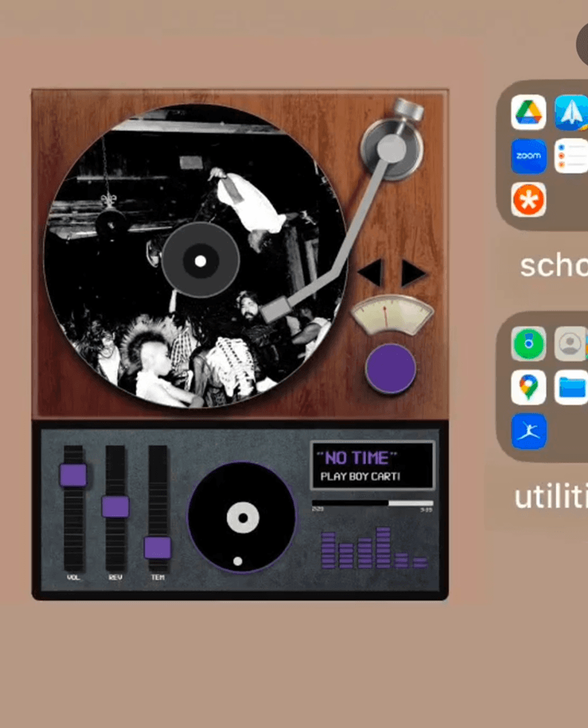Tap the previous track triangle on turntable
This screenshot has height=728, width=588.
click(371, 272)
